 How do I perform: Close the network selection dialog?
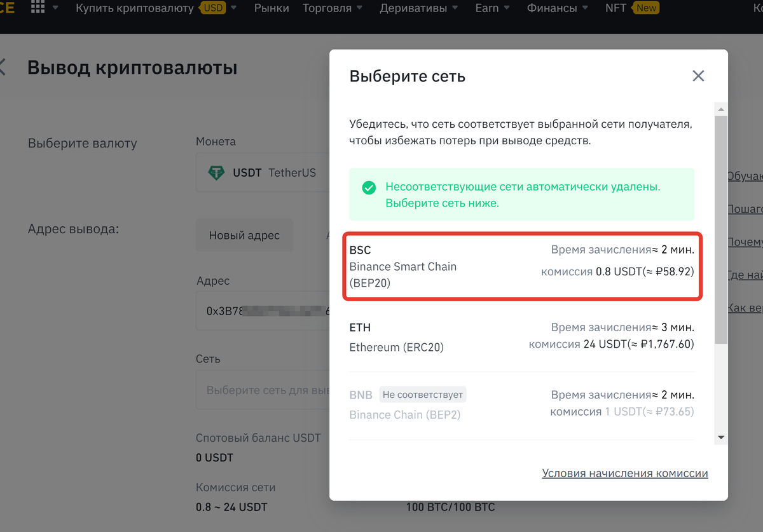coord(698,76)
